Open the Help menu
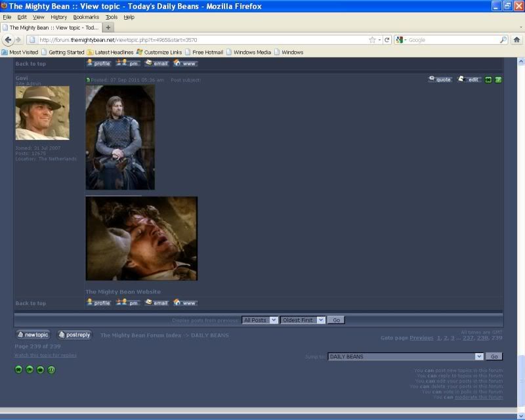Viewport: 525px width, 420px height. 129,17
